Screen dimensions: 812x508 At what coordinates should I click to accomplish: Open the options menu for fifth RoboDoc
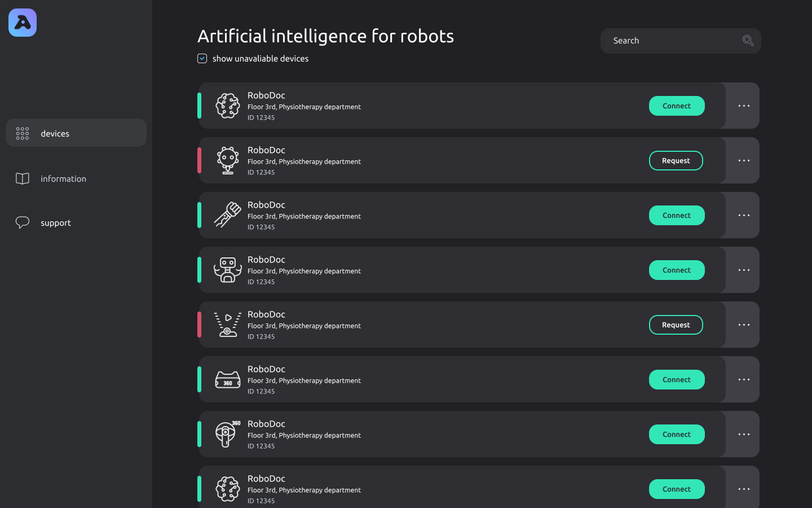[x=744, y=325]
